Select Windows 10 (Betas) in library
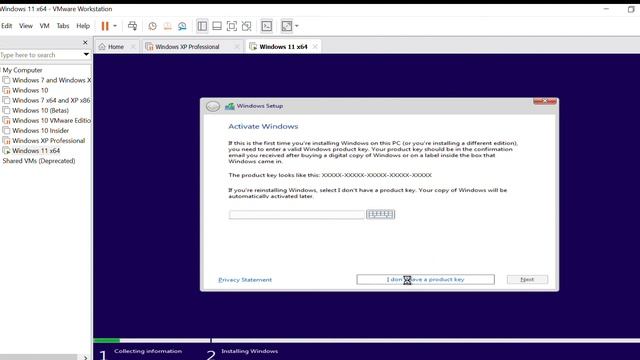 [x=36, y=110]
